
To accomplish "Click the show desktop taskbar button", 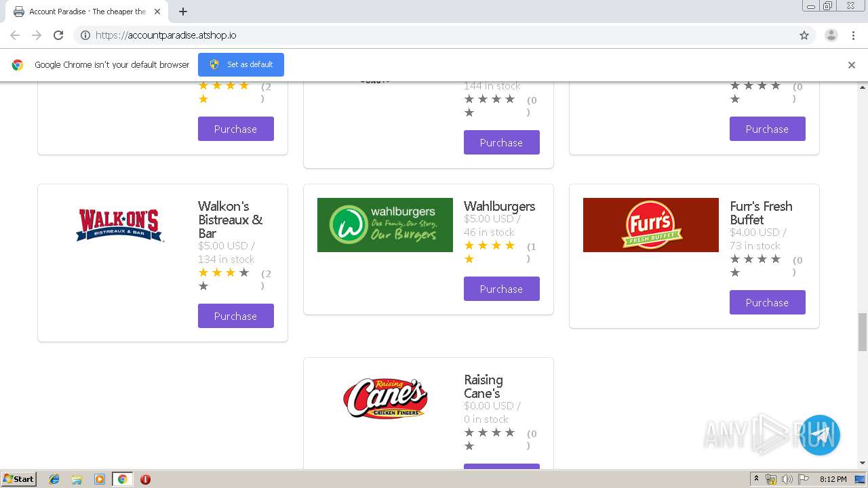I will pyautogui.click(x=861, y=479).
